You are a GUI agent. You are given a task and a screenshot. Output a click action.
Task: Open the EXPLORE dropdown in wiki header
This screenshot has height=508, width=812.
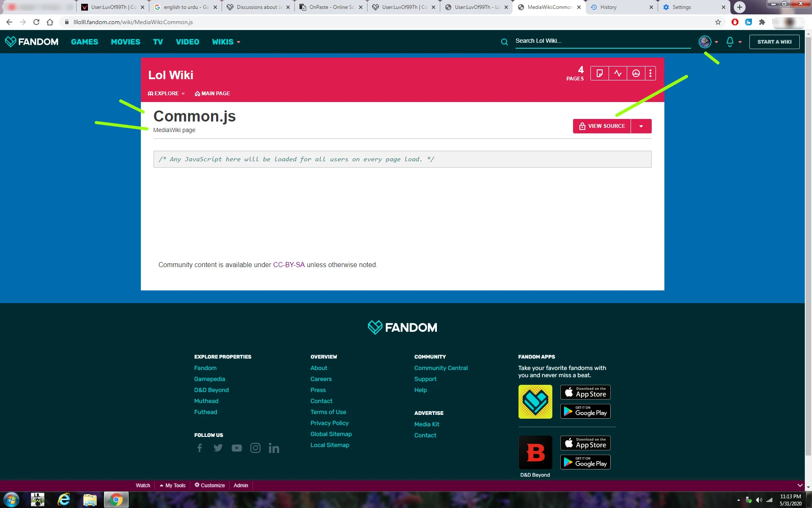point(166,94)
